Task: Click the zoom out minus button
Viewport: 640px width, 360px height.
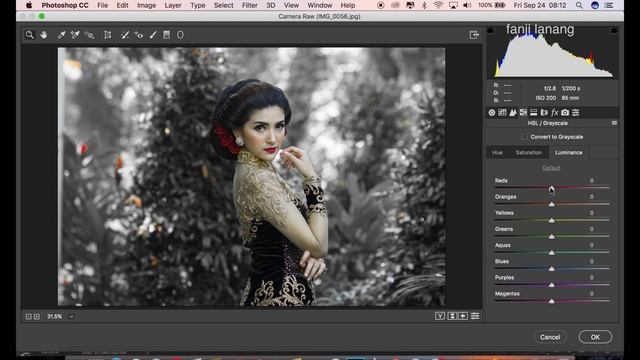Action: pyautogui.click(x=29, y=316)
